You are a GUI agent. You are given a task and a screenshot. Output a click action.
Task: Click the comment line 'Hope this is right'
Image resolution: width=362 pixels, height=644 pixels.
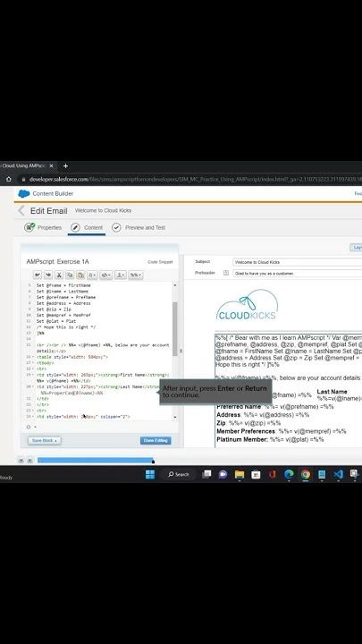coord(66,327)
